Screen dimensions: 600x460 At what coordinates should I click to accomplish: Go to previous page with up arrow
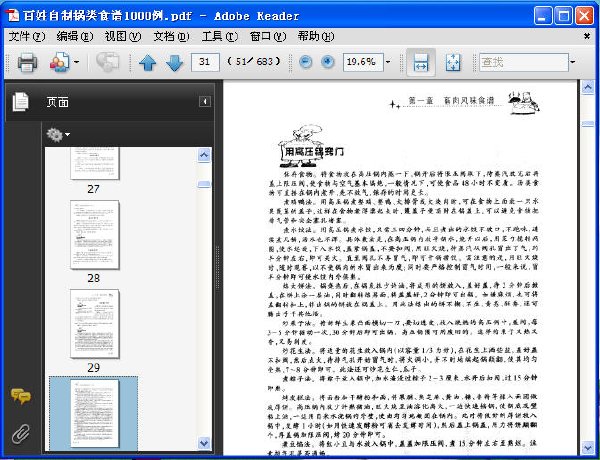pos(147,62)
